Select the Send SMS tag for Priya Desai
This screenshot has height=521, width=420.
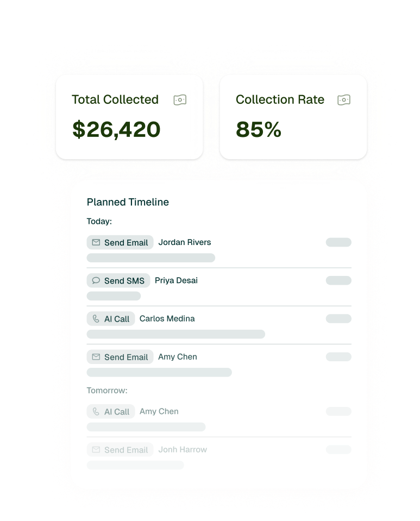pos(118,280)
